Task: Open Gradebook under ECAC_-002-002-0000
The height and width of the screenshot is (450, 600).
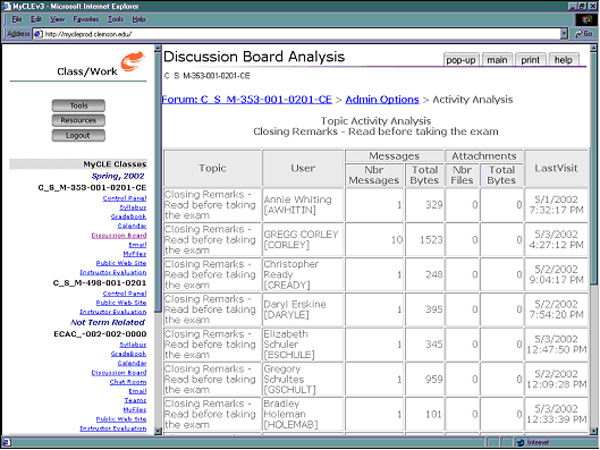Action: click(128, 354)
